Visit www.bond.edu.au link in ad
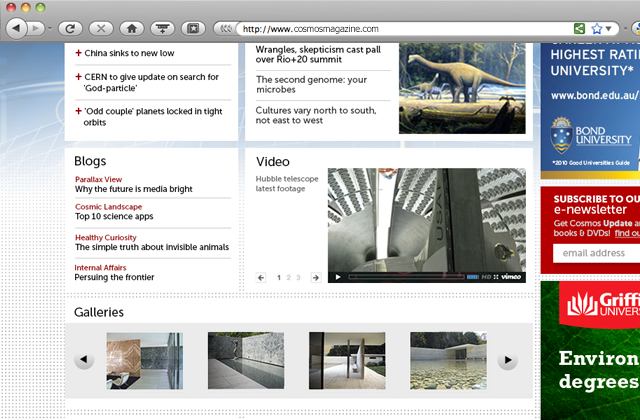The image size is (640, 420). tap(595, 96)
